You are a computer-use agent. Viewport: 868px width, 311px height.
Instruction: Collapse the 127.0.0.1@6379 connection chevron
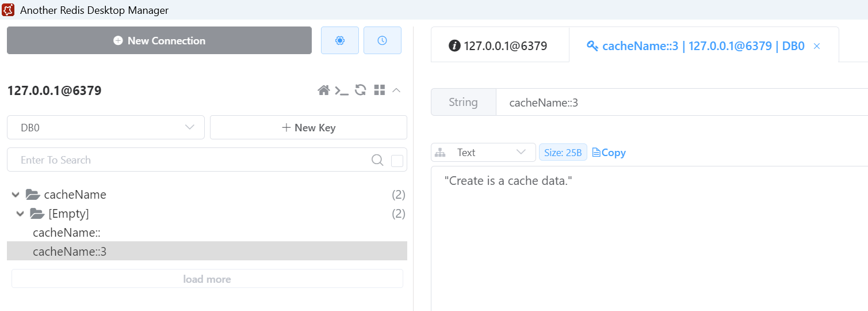[396, 90]
